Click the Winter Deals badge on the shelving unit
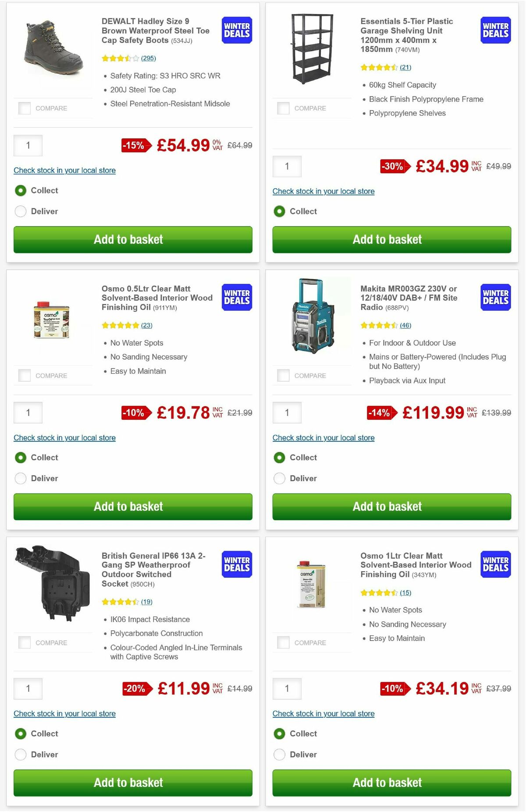526x812 pixels. click(x=495, y=30)
